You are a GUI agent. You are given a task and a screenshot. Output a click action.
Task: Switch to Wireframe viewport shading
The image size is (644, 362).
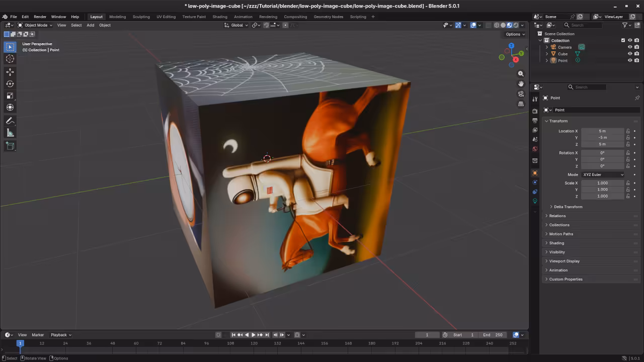coord(497,25)
